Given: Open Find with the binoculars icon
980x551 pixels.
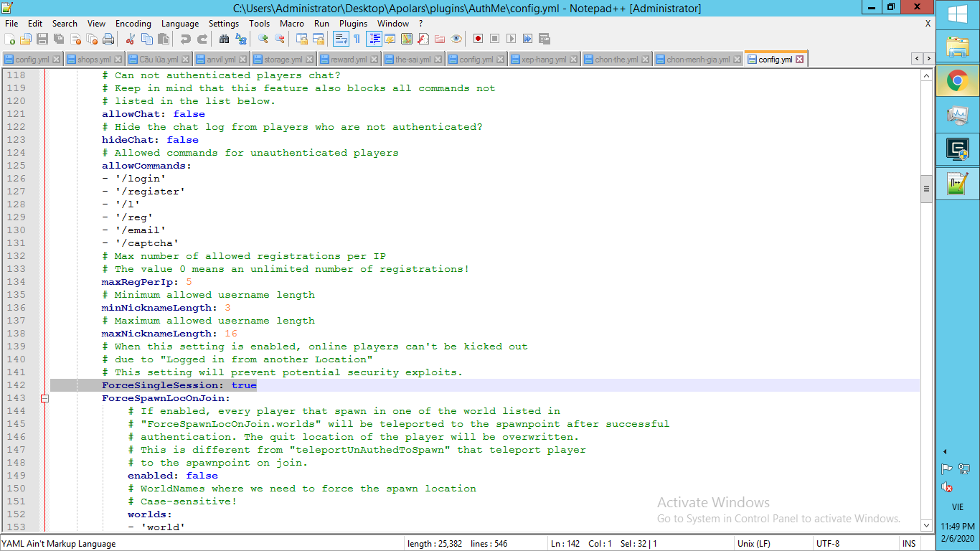Looking at the screenshot, I should point(224,39).
